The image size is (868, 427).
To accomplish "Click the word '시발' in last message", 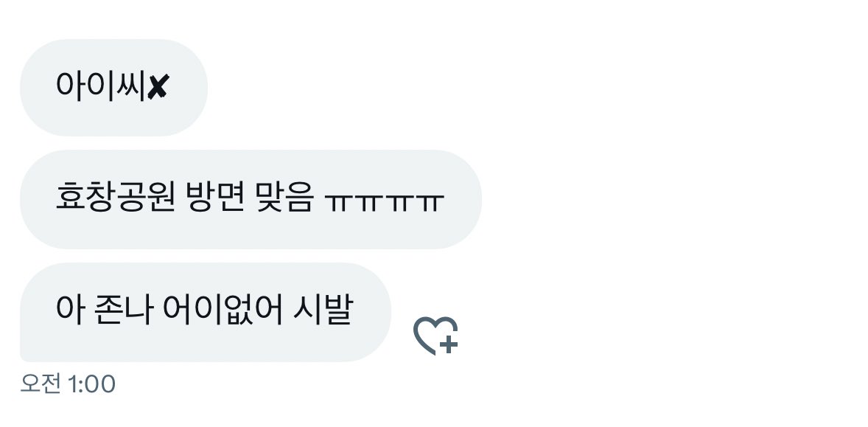I will [322, 310].
